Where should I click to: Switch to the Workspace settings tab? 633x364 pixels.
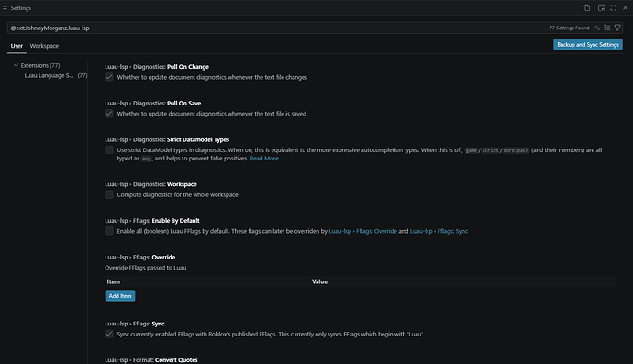point(44,46)
